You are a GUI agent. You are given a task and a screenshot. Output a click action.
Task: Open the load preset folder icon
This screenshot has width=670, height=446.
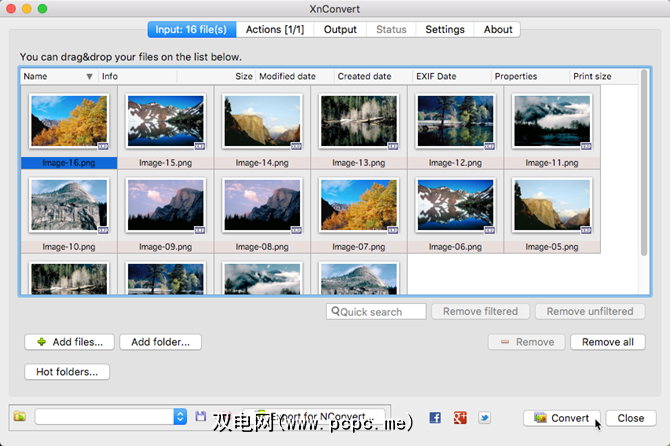tap(20, 416)
